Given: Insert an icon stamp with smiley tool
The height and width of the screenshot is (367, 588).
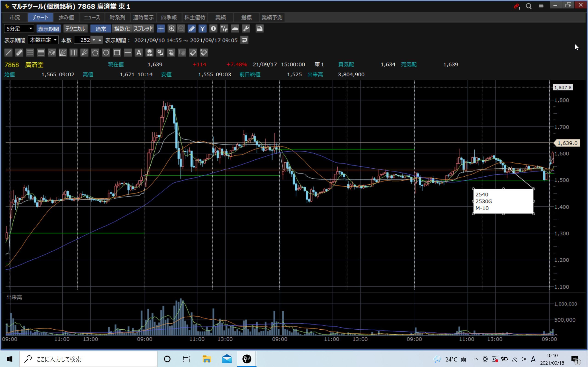Looking at the screenshot, I should tap(150, 53).
